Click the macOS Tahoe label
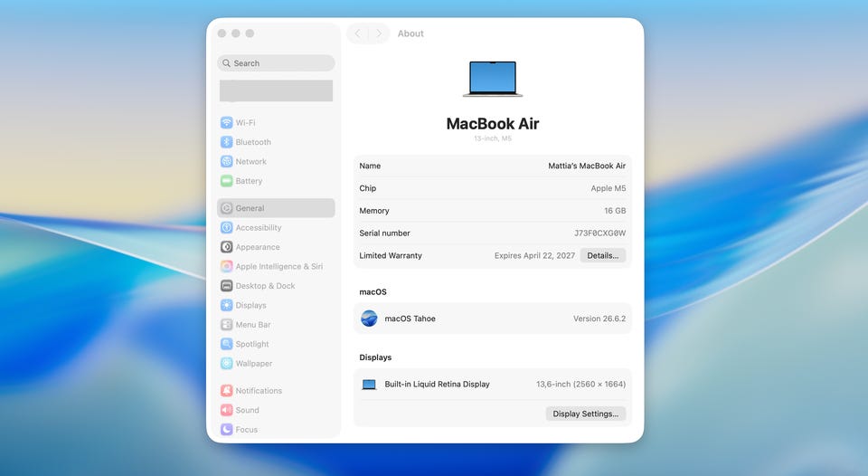868x476 pixels. point(410,319)
